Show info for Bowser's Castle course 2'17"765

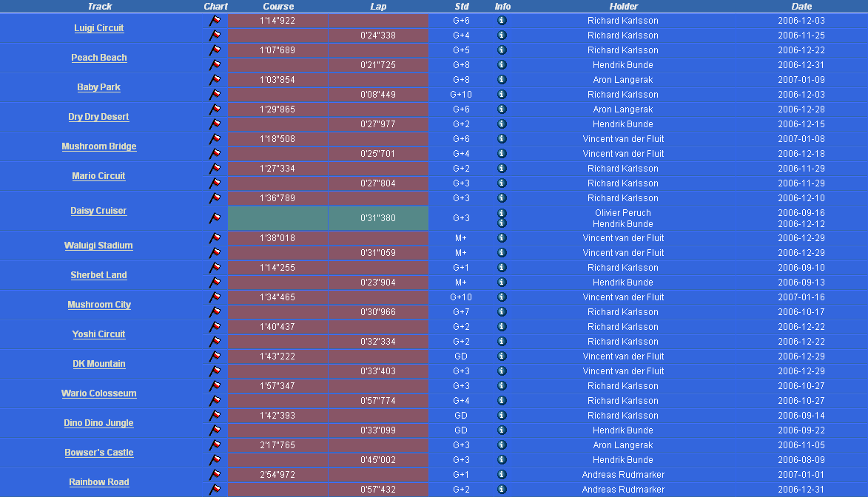tap(502, 445)
